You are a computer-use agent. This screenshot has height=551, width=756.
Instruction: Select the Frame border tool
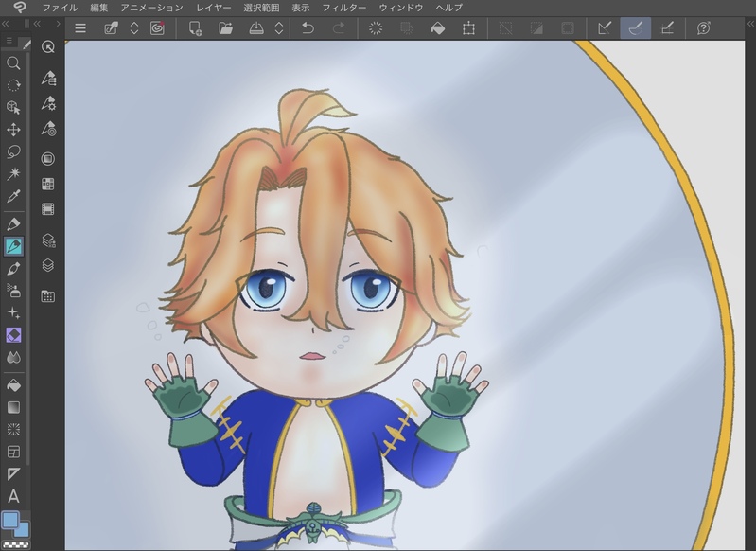coord(13,452)
